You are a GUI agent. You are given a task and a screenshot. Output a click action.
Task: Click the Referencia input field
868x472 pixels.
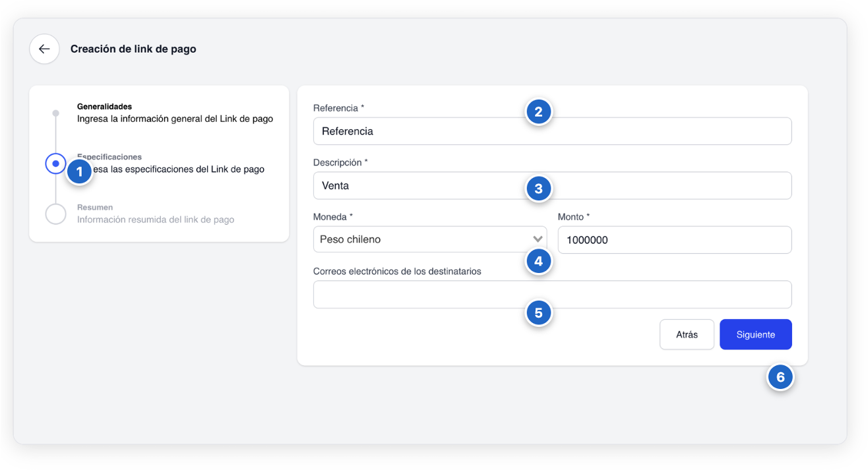click(552, 131)
